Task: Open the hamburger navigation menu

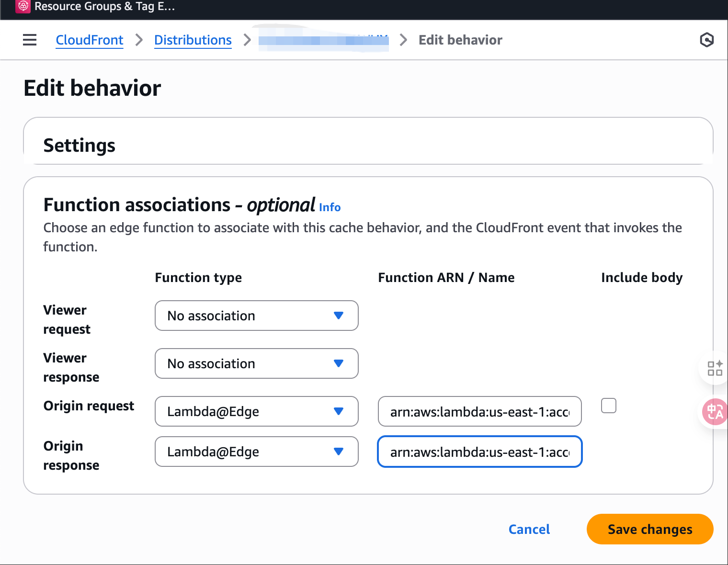Action: (30, 40)
